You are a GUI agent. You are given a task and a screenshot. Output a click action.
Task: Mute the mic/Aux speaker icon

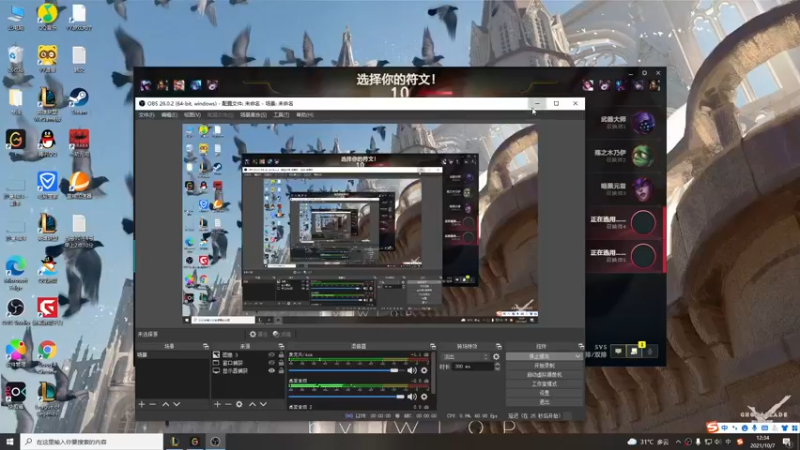[x=412, y=370]
